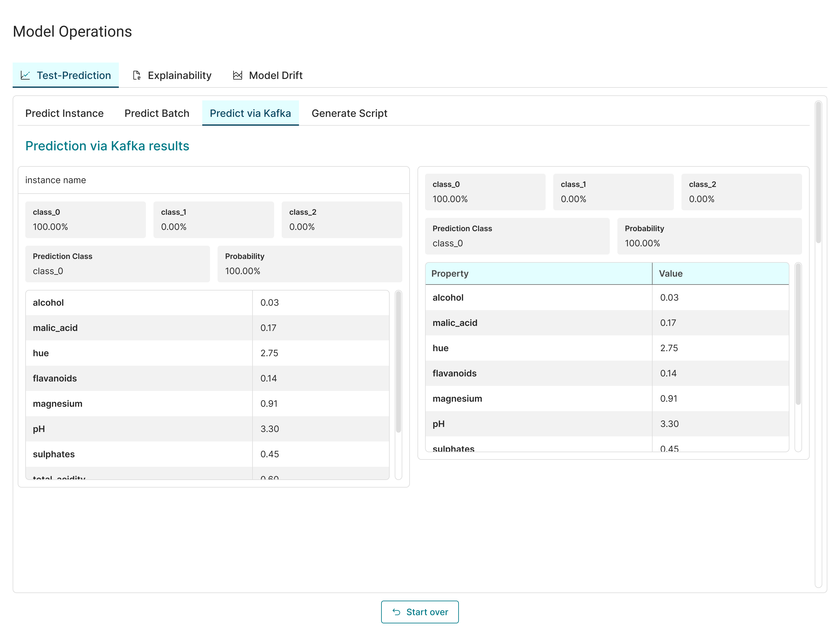Select the Predict Instance tab
This screenshot has width=840, height=636.
tap(64, 113)
